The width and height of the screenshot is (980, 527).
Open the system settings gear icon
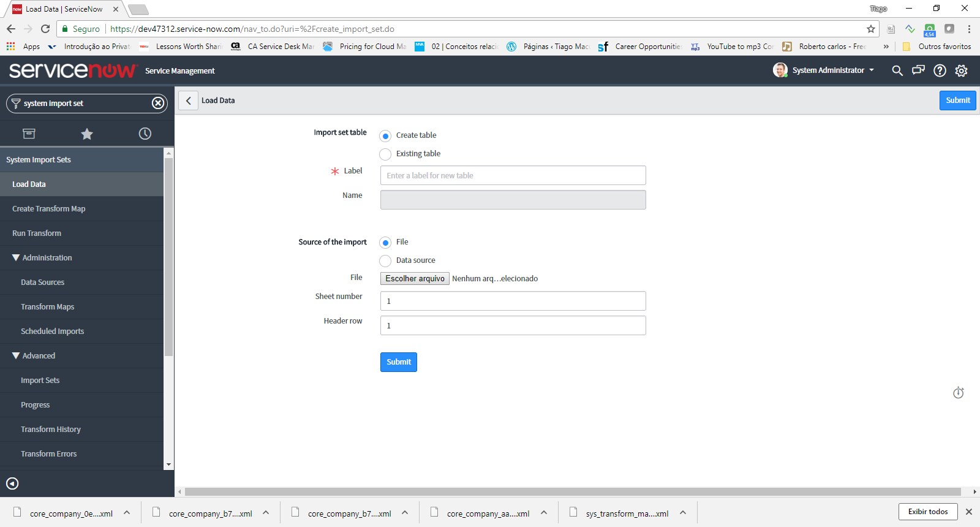tap(961, 70)
